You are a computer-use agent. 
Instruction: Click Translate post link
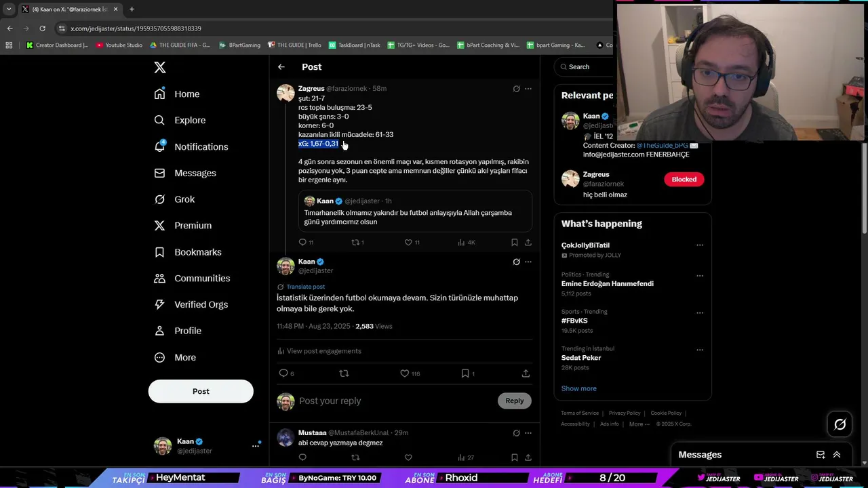tap(305, 287)
